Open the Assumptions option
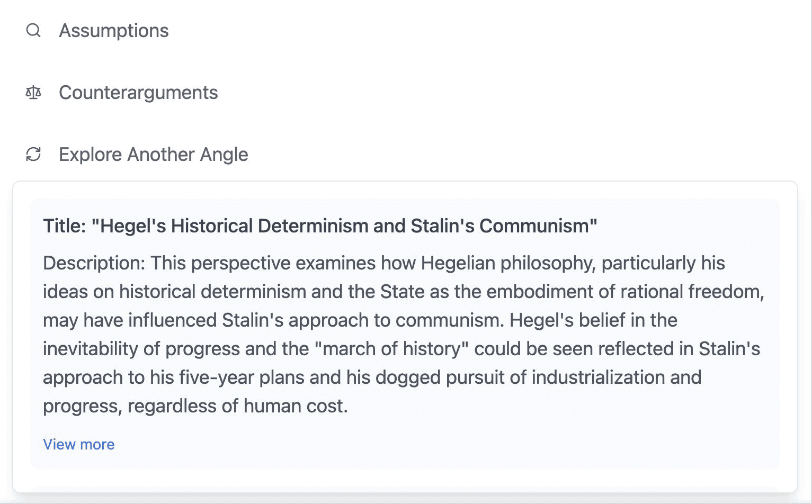812x504 pixels. click(x=113, y=31)
